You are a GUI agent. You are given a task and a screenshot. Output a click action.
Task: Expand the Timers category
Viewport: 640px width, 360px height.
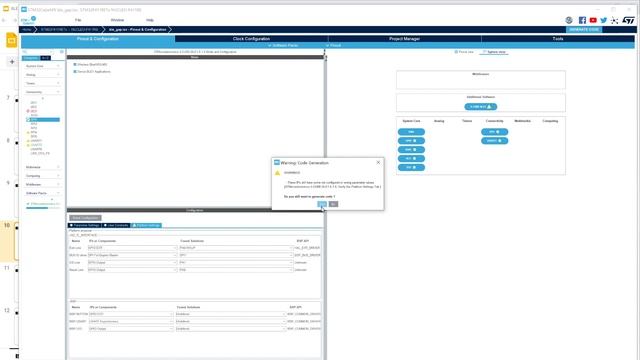[x=42, y=83]
